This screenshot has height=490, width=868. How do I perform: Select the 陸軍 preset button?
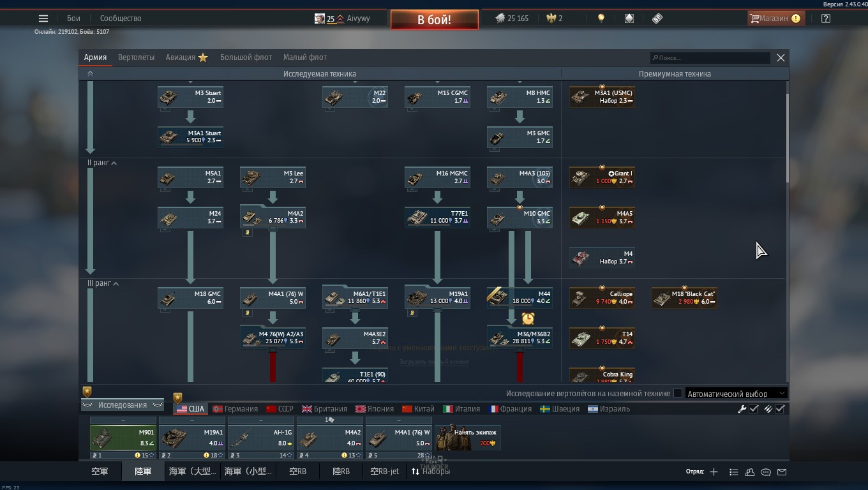[144, 471]
